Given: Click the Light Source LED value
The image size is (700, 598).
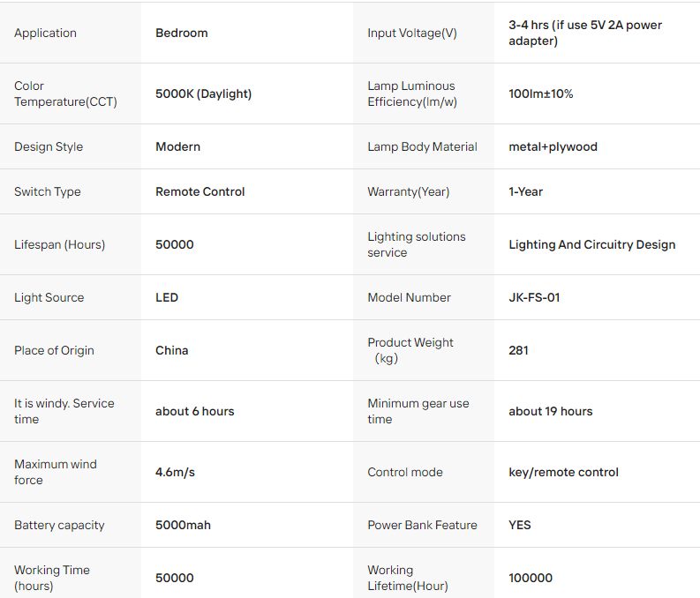Looking at the screenshot, I should coord(167,297).
